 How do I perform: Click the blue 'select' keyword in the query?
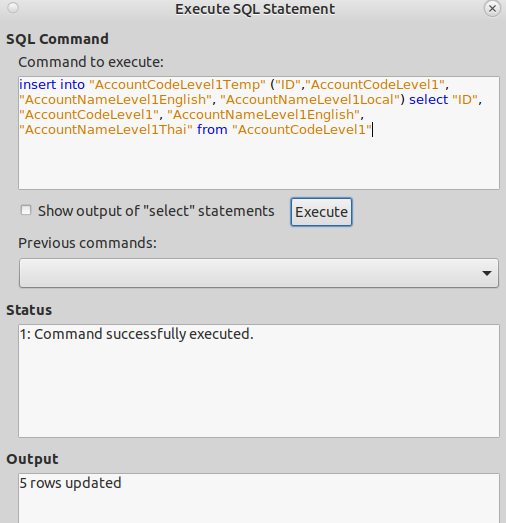pos(429,99)
